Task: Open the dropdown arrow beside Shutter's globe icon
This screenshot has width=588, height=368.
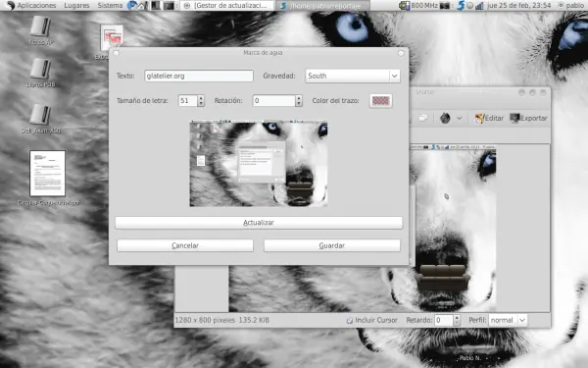Action: click(459, 119)
